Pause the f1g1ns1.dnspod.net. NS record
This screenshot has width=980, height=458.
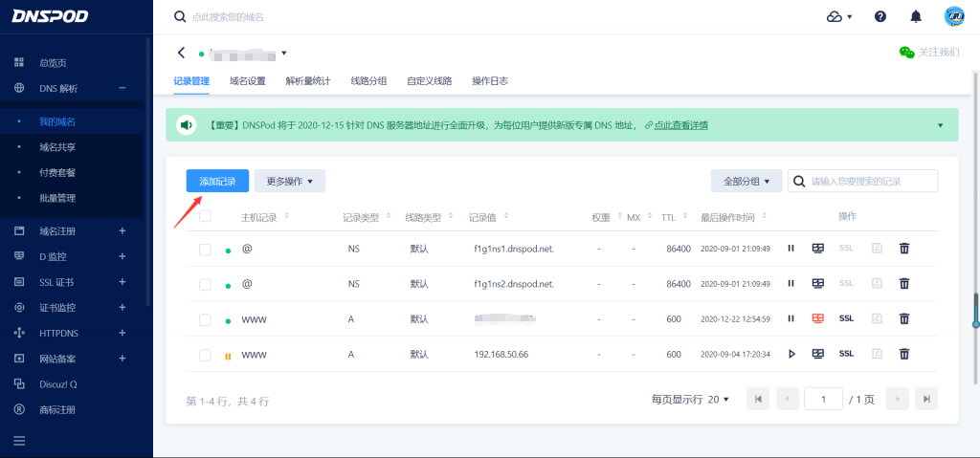tap(791, 249)
